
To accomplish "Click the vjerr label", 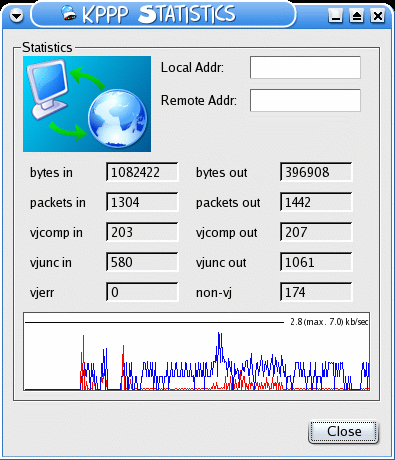I will point(42,293).
